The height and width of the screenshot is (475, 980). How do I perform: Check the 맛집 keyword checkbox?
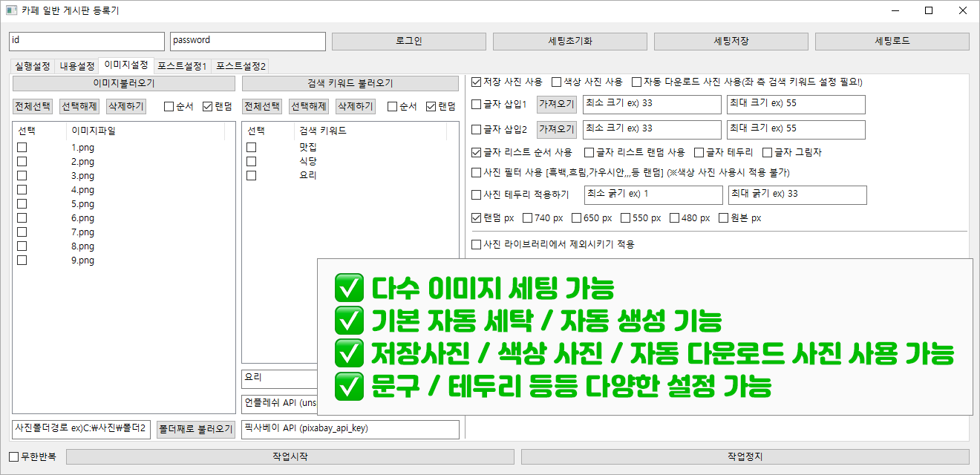tap(252, 148)
